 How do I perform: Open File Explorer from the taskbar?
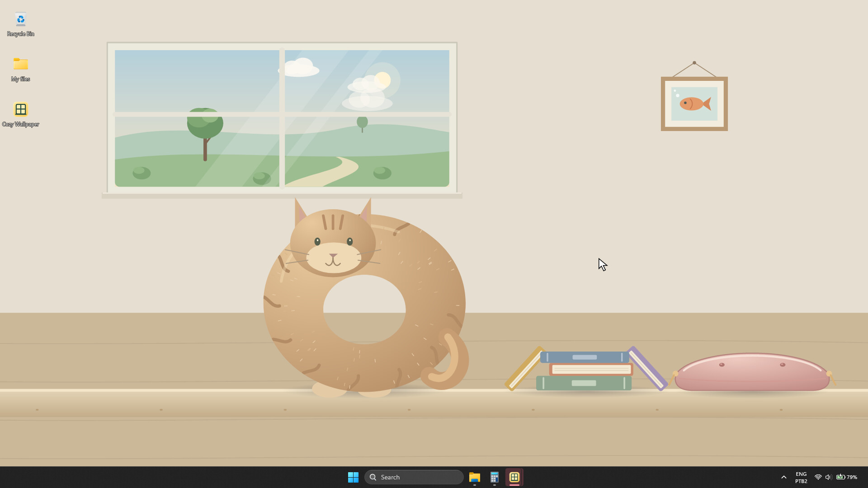tap(474, 477)
